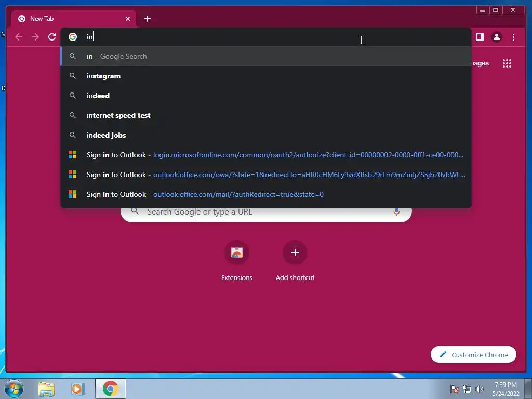Open the login.microsoftonline.com Outlook sign-in suggestion
The height and width of the screenshot is (399, 532).
[266, 155]
